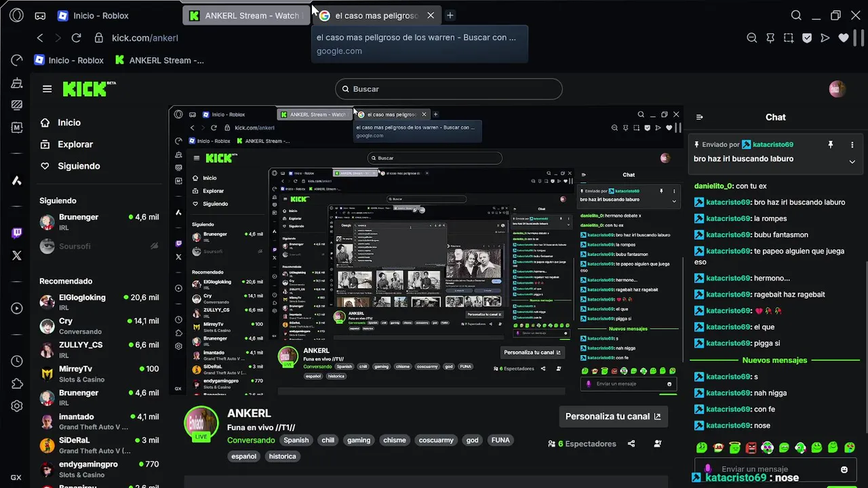The width and height of the screenshot is (868, 488).
Task: Click the snapshot icon in address bar
Action: pyautogui.click(x=789, y=38)
